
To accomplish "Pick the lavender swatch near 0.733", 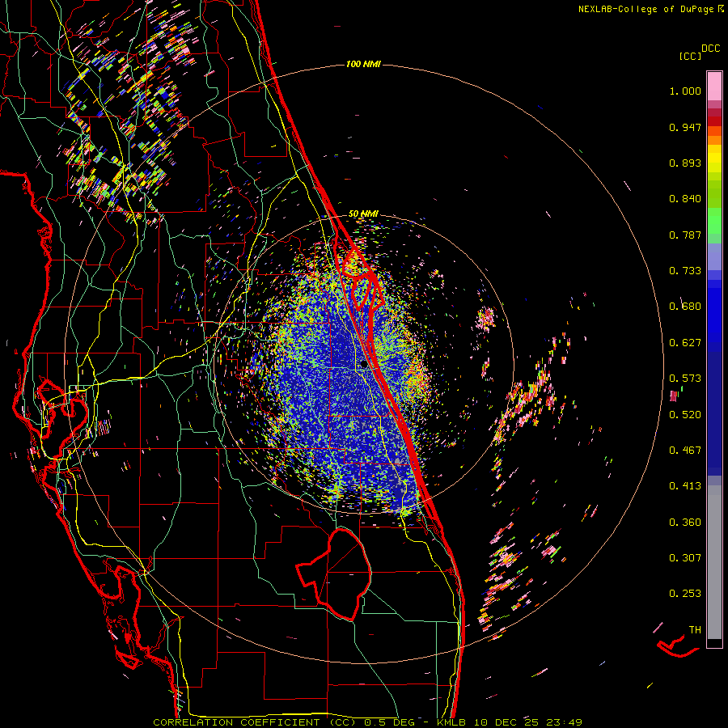I will (x=714, y=257).
